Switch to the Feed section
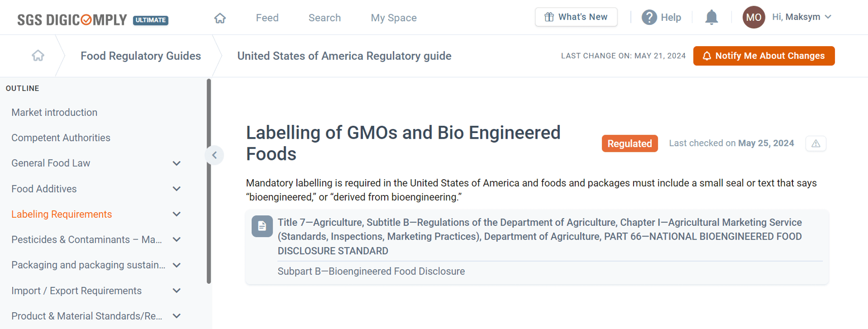The image size is (868, 329). [x=267, y=17]
